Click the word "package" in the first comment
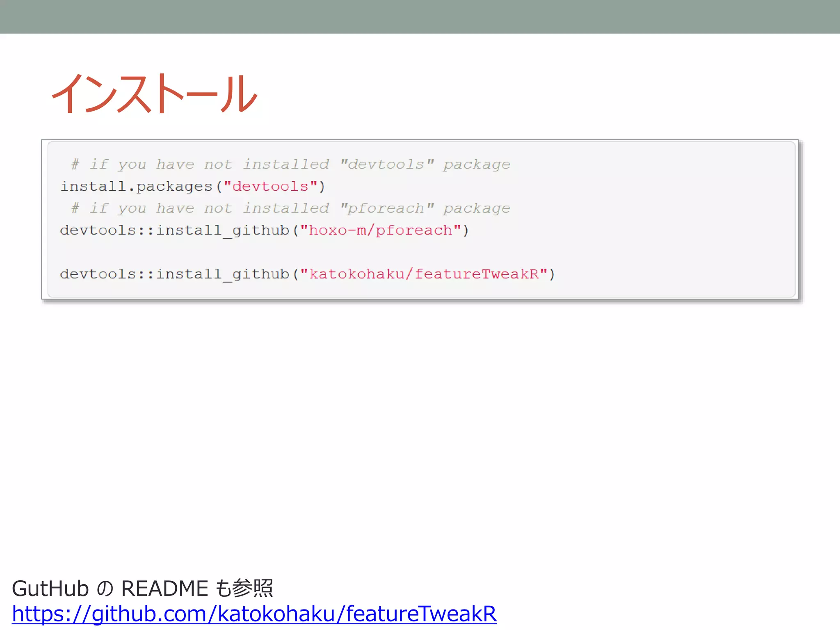This screenshot has height=630, width=840. coord(477,164)
